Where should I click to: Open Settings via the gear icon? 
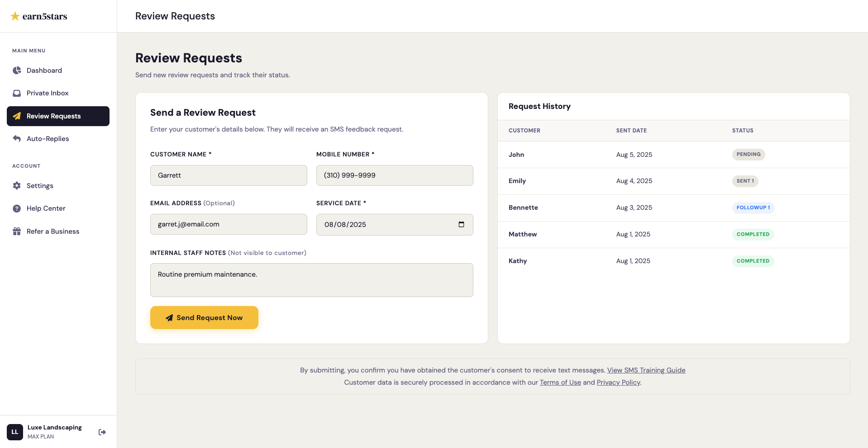17,186
